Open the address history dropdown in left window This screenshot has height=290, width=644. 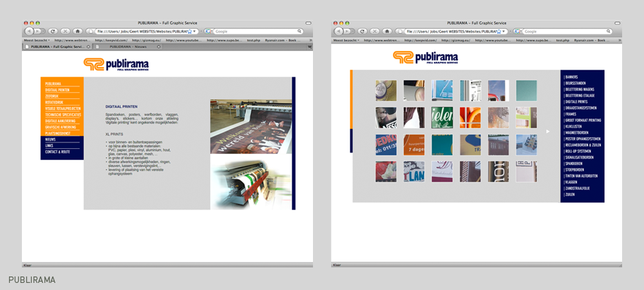[194, 31]
